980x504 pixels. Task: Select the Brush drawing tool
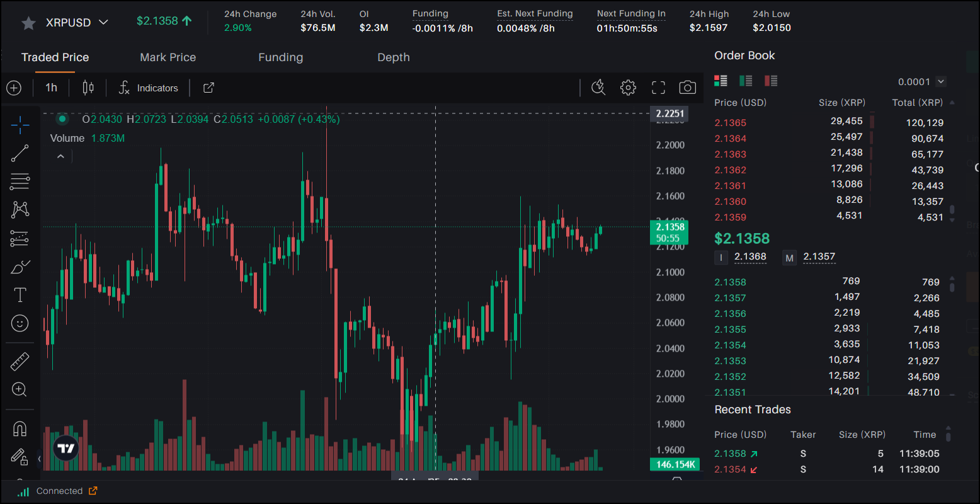(20, 266)
